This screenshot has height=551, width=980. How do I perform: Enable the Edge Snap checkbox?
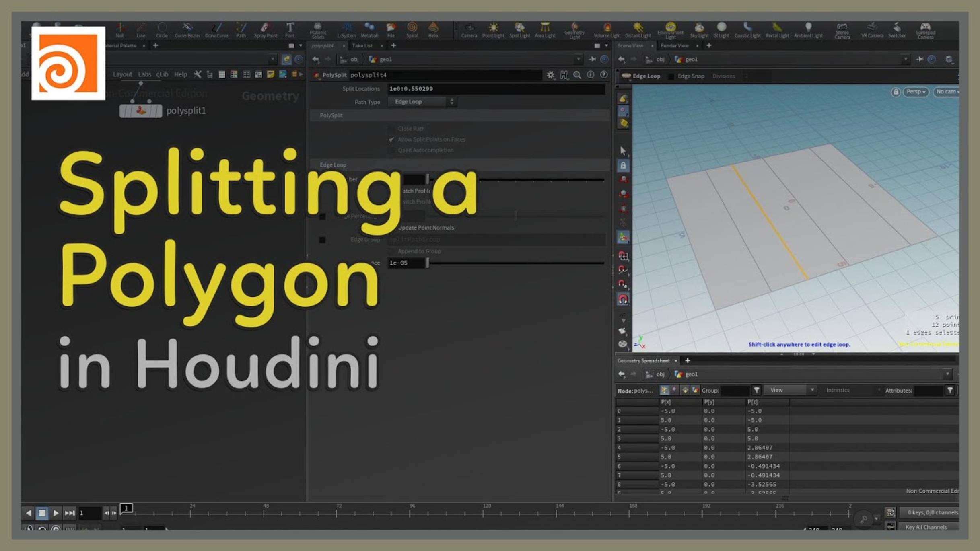671,76
